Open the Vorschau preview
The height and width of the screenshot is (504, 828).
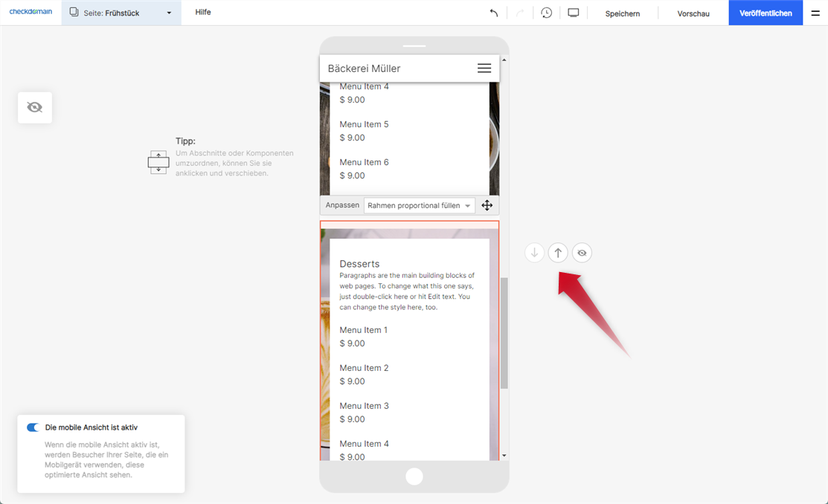tap(693, 13)
